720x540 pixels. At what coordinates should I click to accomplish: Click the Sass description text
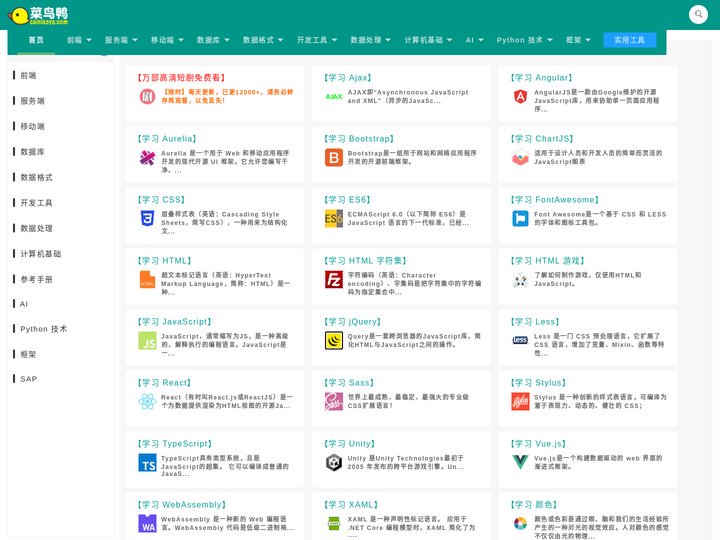408,401
